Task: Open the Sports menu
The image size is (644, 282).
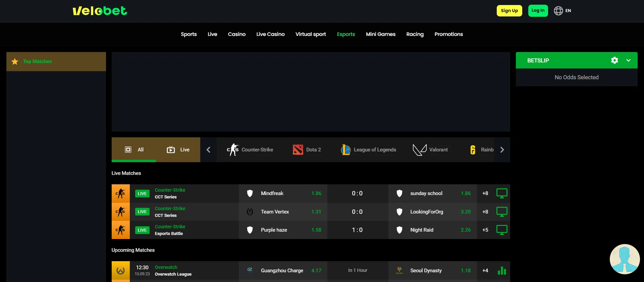Action: point(189,34)
